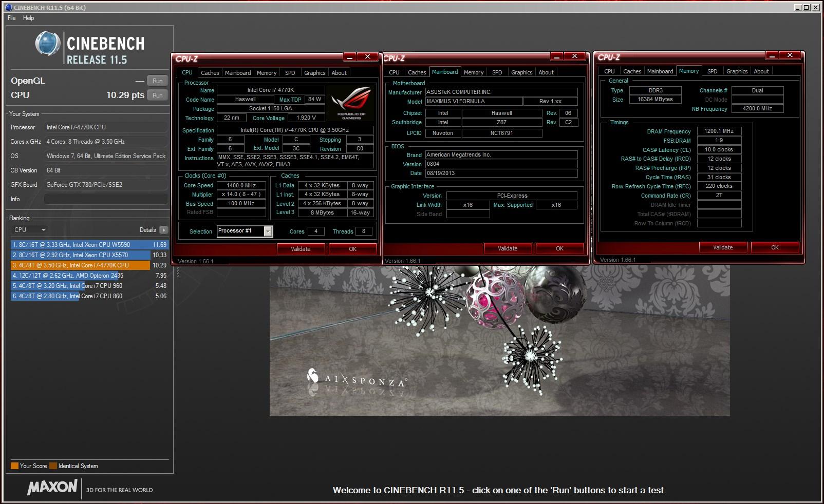The width and height of the screenshot is (824, 504).
Task: Maximize the Cinebench main window
Action: coord(806,7)
